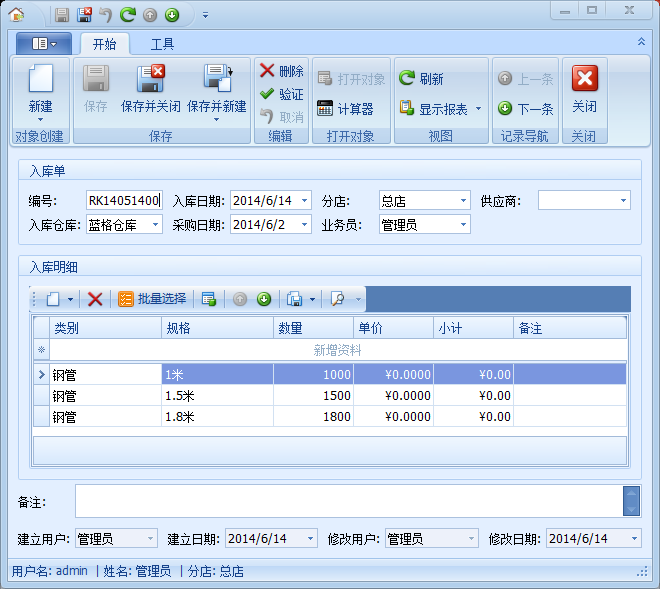Open the 显示报表 dropdown menu

point(478,109)
